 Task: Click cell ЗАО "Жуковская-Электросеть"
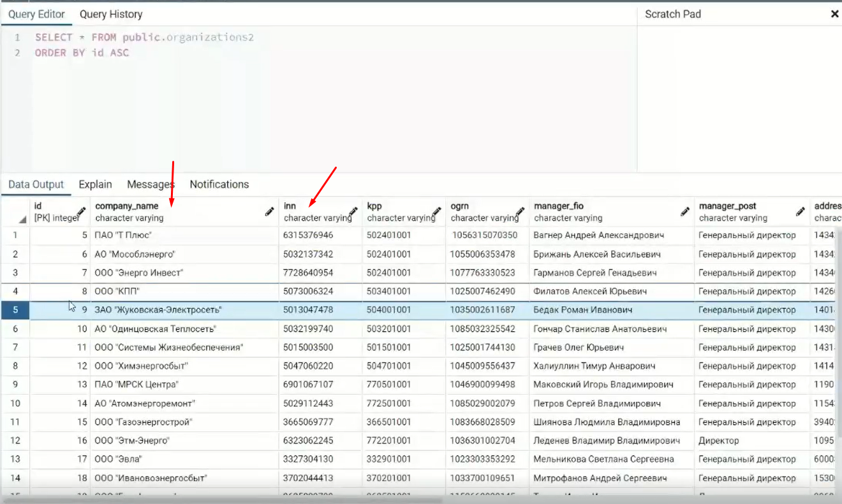[184, 310]
